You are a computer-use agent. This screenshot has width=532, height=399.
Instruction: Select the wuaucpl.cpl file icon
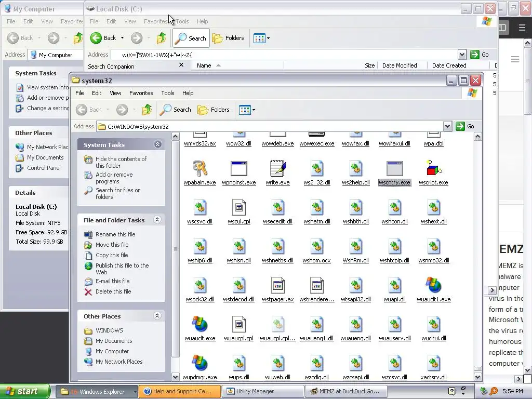(x=239, y=324)
